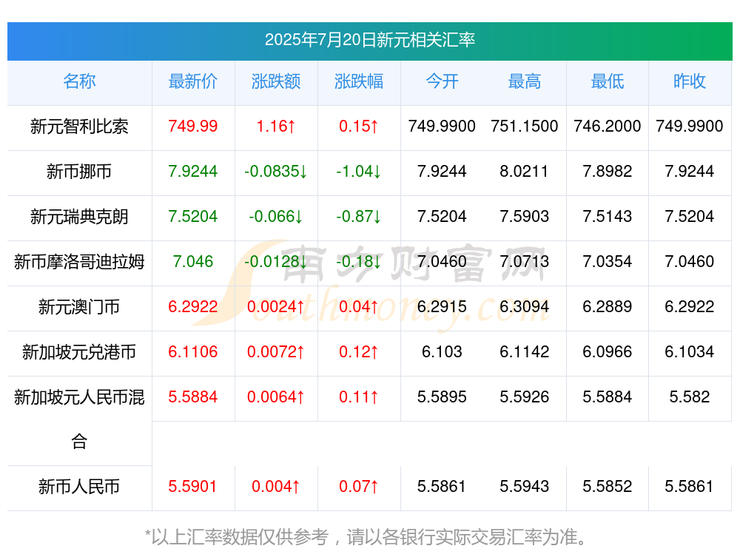The height and width of the screenshot is (560, 740).
Task: Click the change percent 0.12↑
Action: pyautogui.click(x=359, y=352)
